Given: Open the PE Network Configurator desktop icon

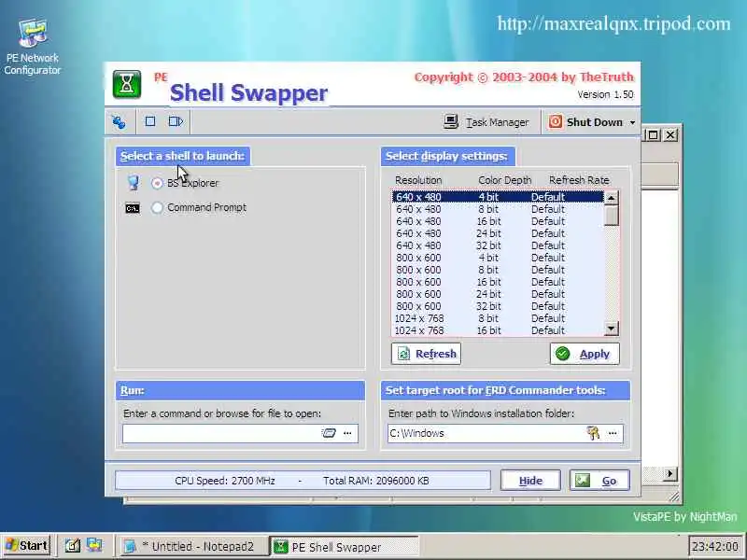Looking at the screenshot, I should click(33, 47).
